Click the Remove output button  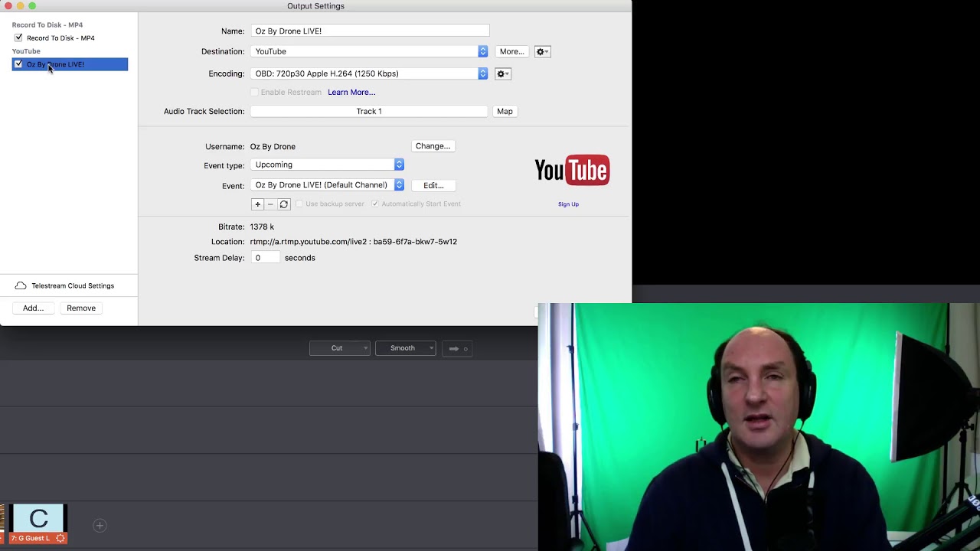[81, 308]
